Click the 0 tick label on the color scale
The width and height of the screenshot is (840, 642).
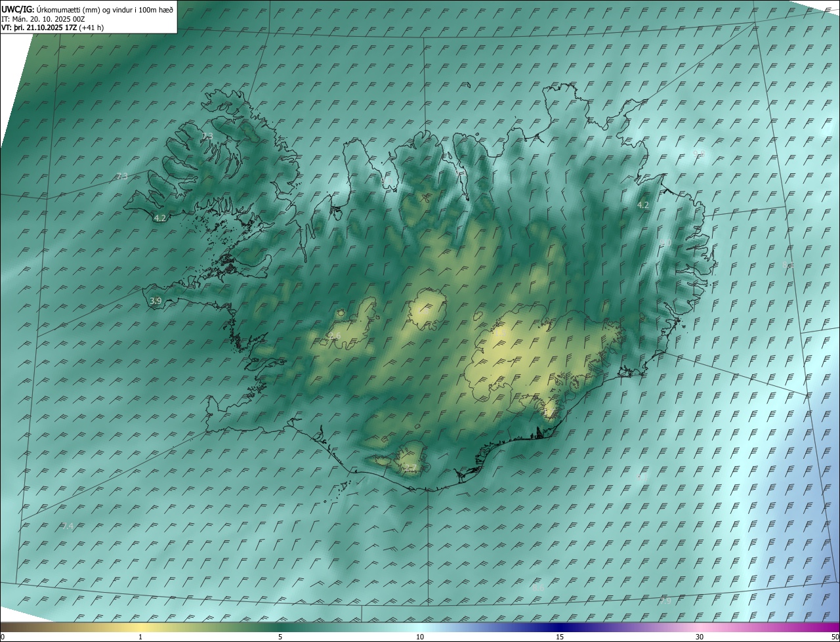pos(2,637)
